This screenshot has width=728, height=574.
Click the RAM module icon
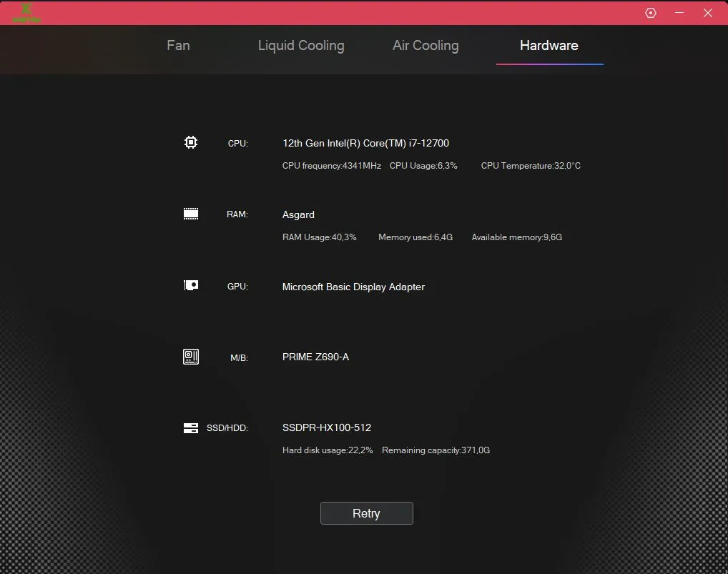[x=191, y=214]
